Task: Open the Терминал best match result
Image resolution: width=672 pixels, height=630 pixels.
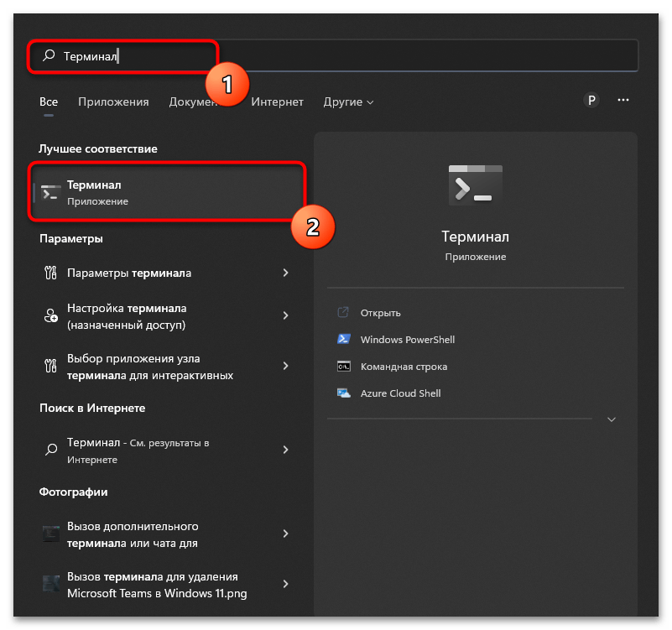Action: pyautogui.click(x=167, y=192)
